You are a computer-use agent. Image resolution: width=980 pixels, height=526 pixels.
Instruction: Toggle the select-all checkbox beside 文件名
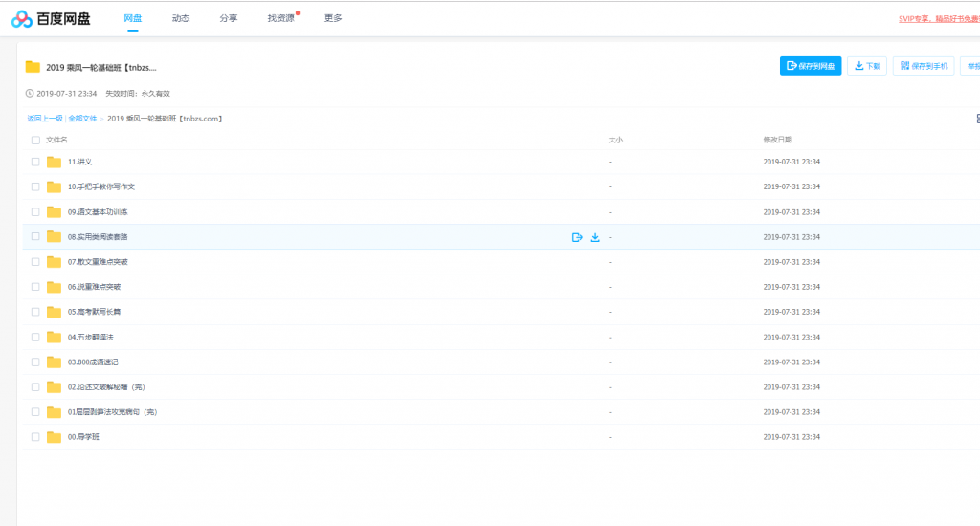click(35, 140)
